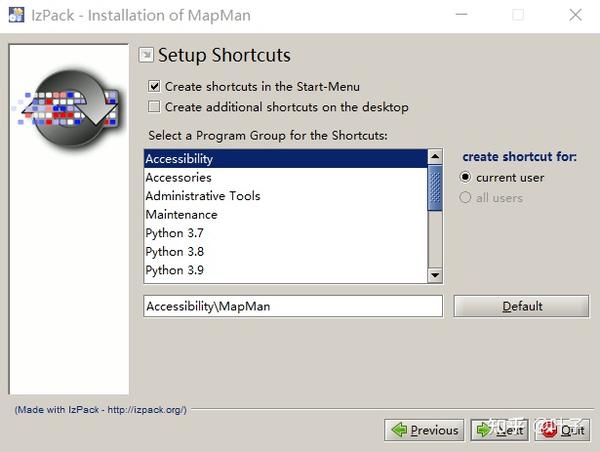Click the IzPack title bar app icon

click(x=15, y=15)
